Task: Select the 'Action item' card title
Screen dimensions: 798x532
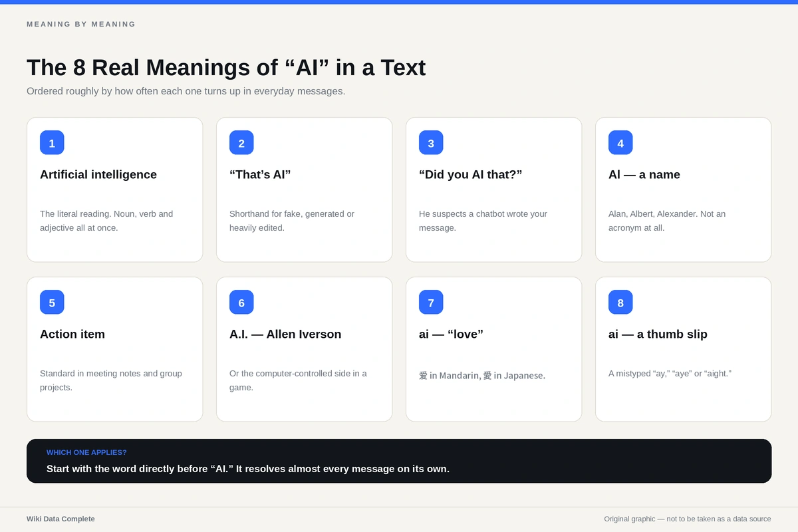Action: point(72,334)
